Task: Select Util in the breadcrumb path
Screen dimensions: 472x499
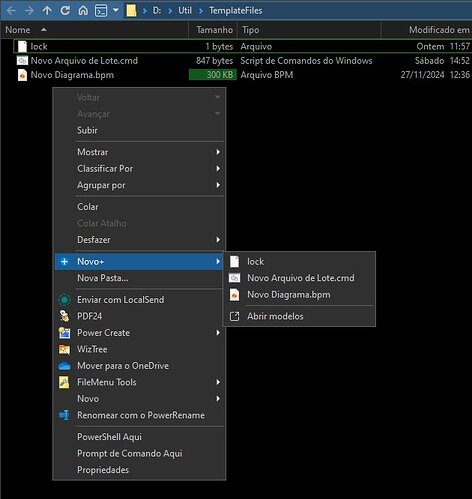Action: tap(185, 11)
